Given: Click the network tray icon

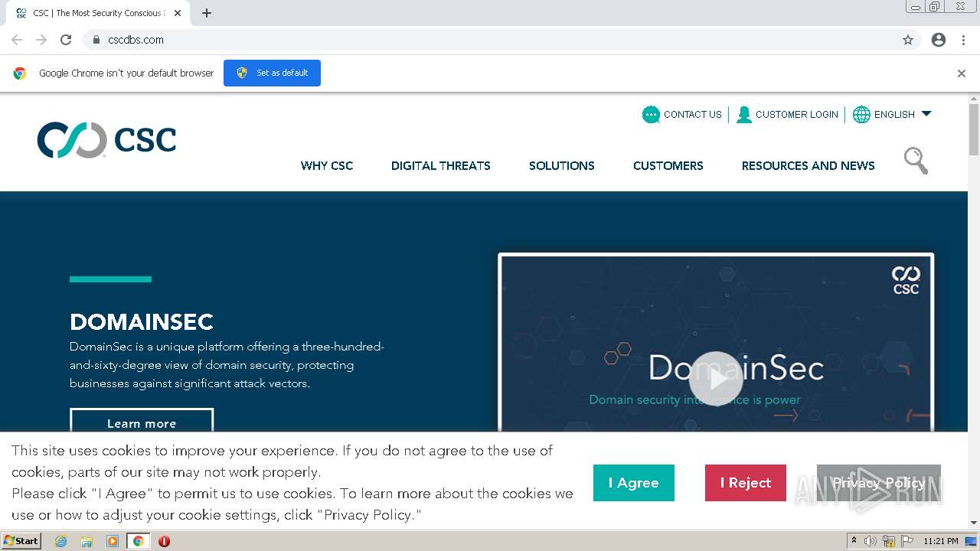Looking at the screenshot, I should 889,541.
